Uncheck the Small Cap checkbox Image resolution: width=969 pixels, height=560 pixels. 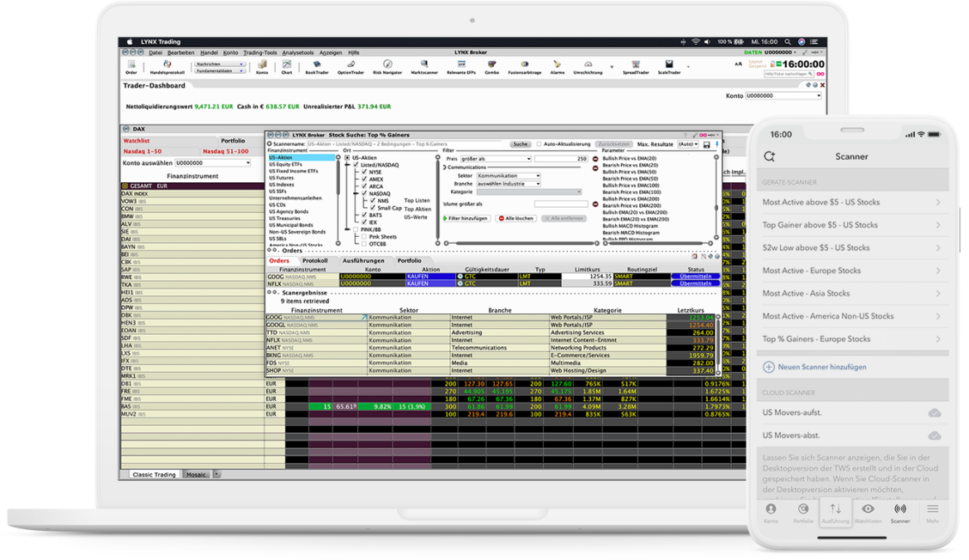click(373, 208)
